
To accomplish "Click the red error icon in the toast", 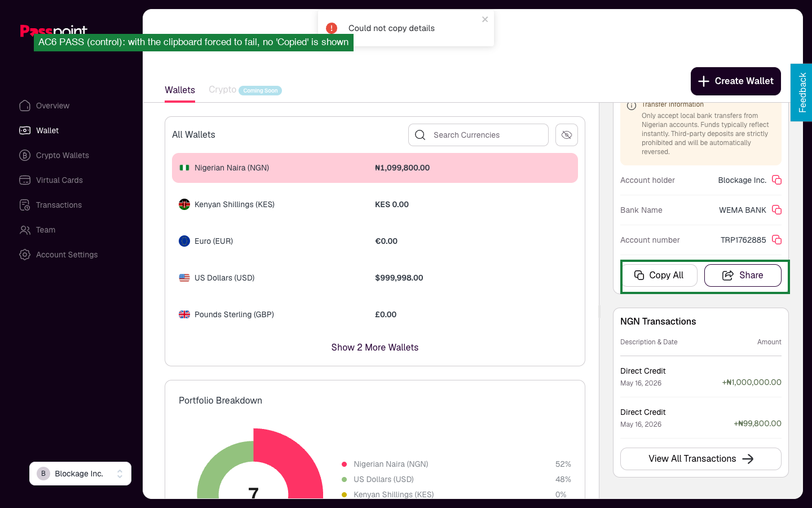I will point(332,28).
